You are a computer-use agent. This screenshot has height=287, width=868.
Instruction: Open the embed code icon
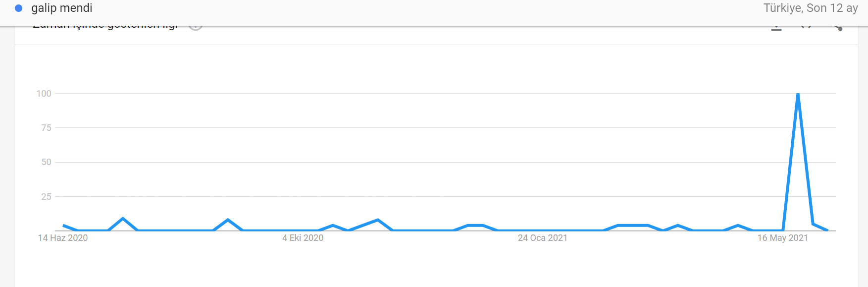tap(807, 27)
